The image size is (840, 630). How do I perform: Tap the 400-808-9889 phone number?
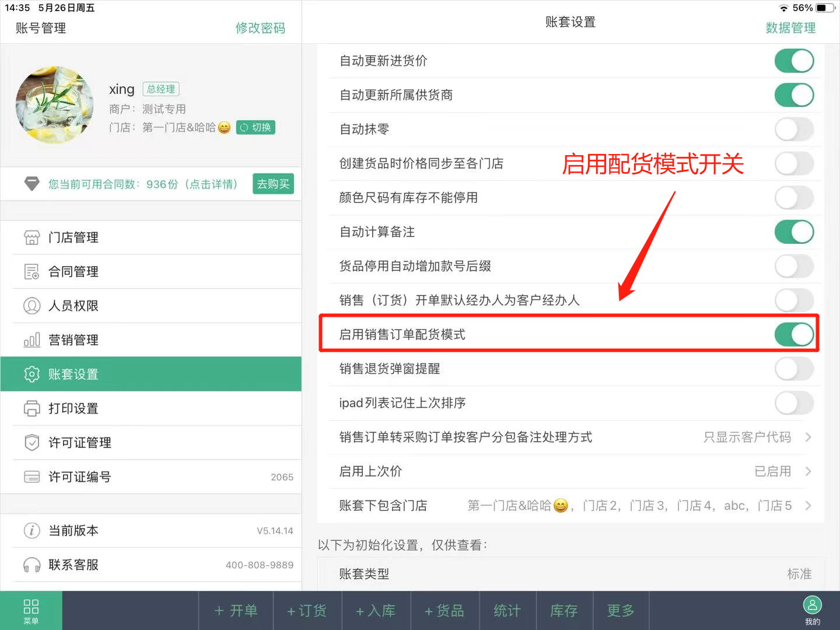(260, 565)
